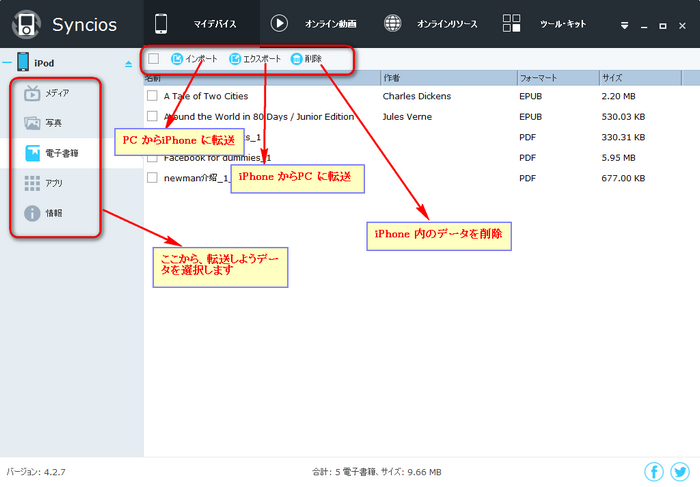The height and width of the screenshot is (487, 700).
Task: Check the A Tale of Two Cities checkbox
Action: 152,96
